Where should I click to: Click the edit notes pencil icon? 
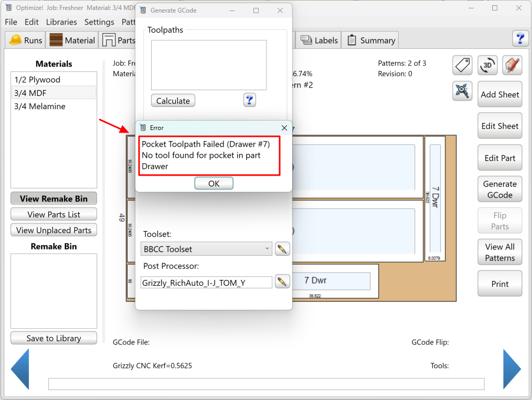coord(512,65)
